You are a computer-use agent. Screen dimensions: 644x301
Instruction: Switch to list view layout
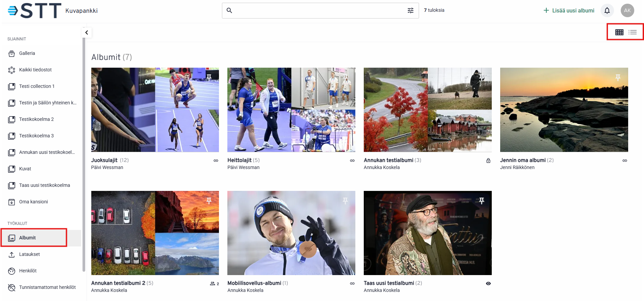632,32
